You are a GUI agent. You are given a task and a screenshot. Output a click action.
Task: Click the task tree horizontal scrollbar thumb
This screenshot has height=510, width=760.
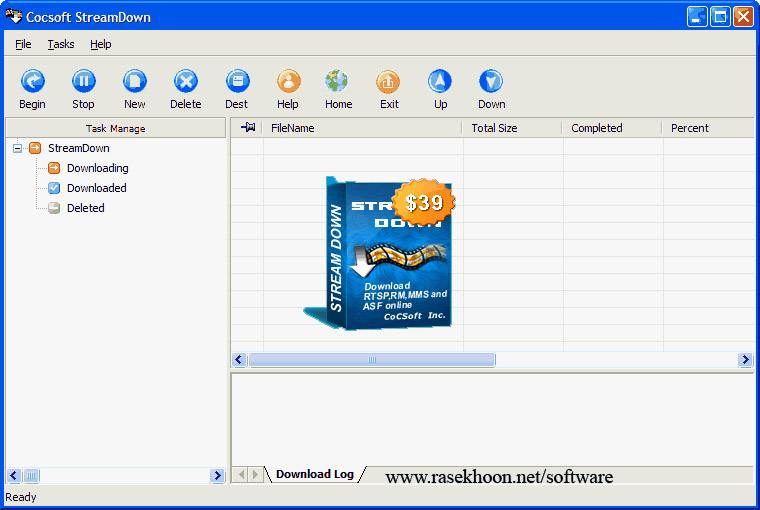32,476
